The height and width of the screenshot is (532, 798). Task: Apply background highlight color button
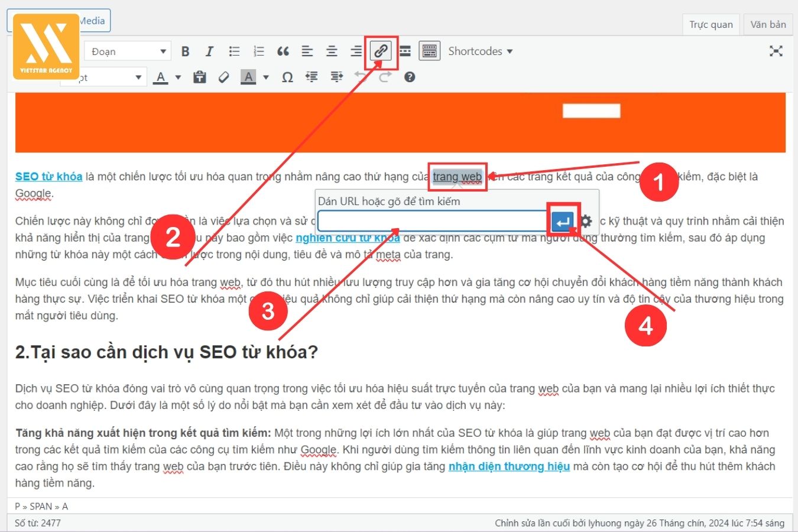[248, 77]
